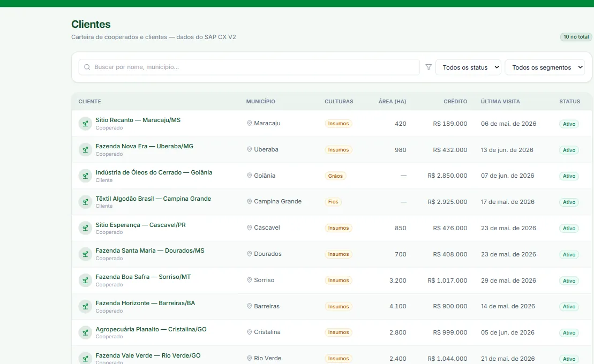This screenshot has height=364, width=594.
Task: Click the sprout icon for Sítio Recanto
Action: point(85,124)
